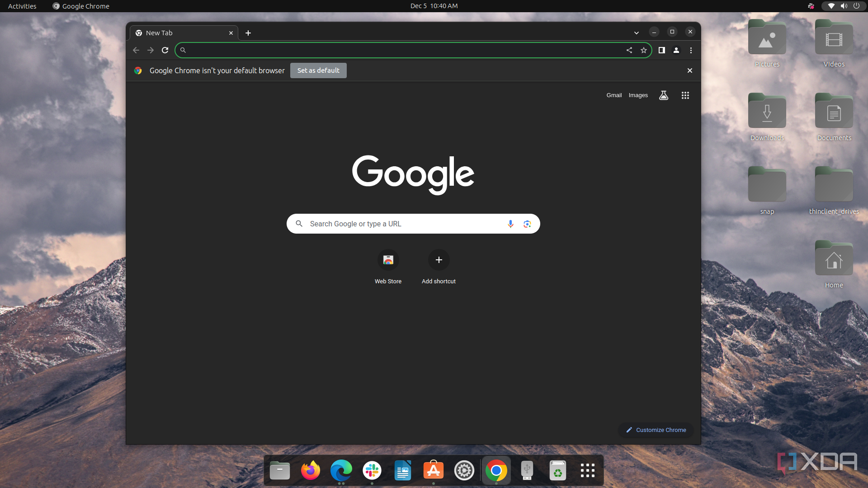Click the profile account icon
This screenshot has height=488, width=868.
(676, 50)
